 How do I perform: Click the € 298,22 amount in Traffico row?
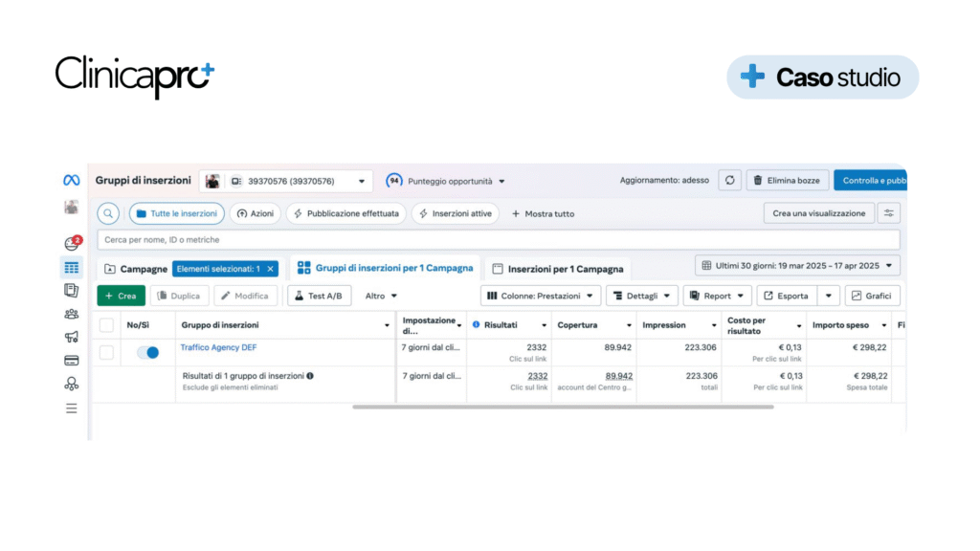pyautogui.click(x=869, y=347)
